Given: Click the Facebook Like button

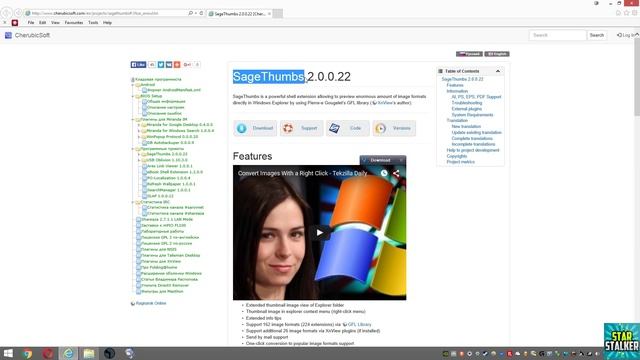Looking at the screenshot, I should click(x=138, y=64).
